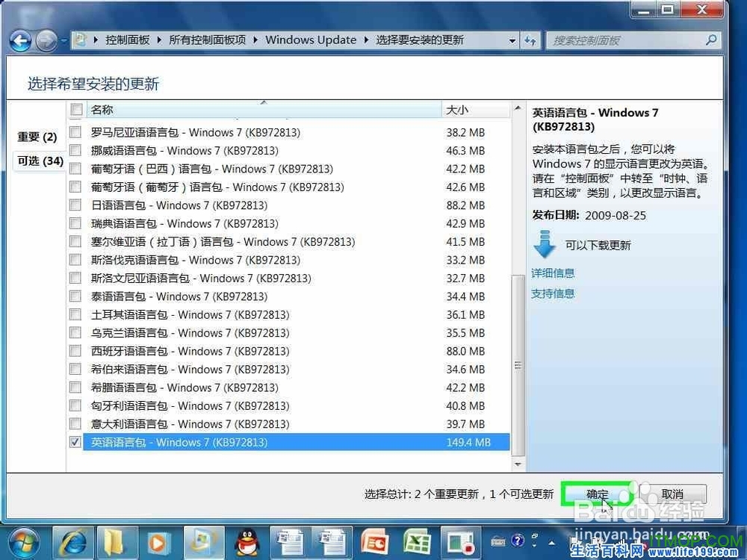Check 罗马尼亚语语言包 checkbox
Image resolution: width=747 pixels, height=560 pixels.
(x=75, y=132)
